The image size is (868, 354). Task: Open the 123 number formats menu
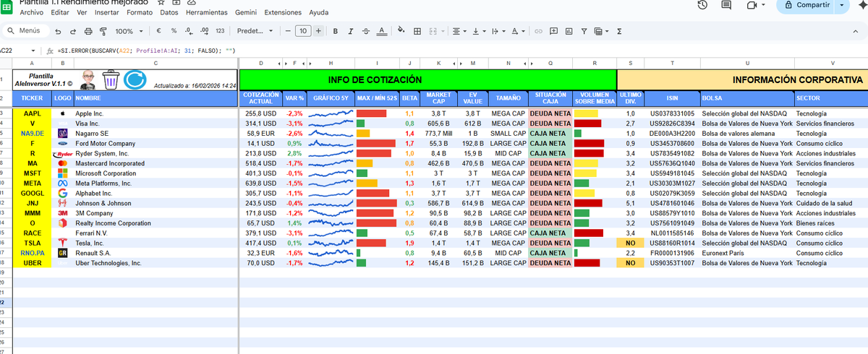(220, 31)
